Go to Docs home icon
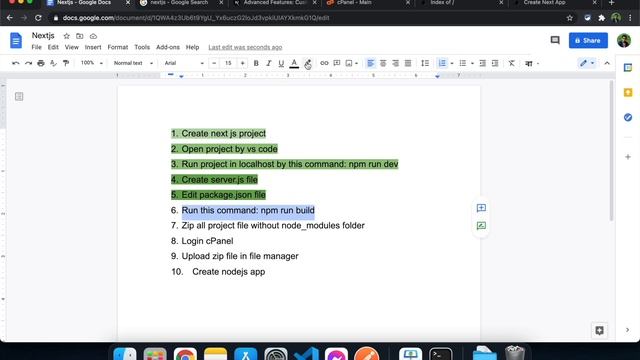 [16, 40]
